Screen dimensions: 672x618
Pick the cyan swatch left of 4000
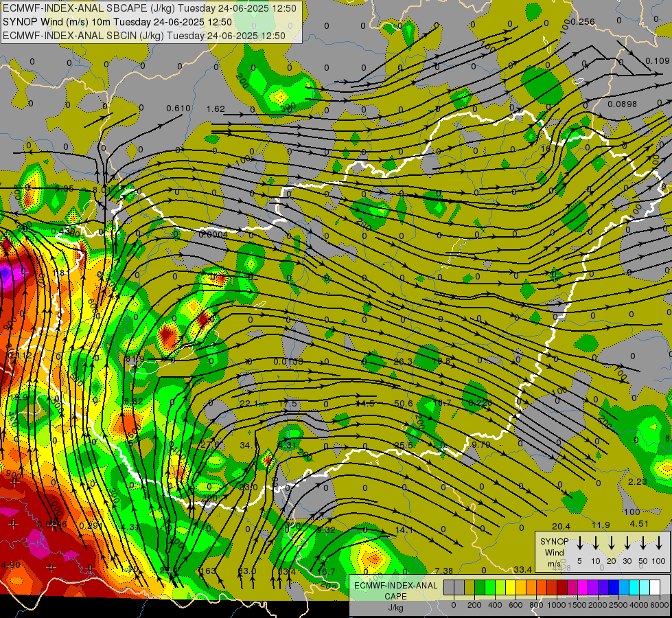click(635, 587)
